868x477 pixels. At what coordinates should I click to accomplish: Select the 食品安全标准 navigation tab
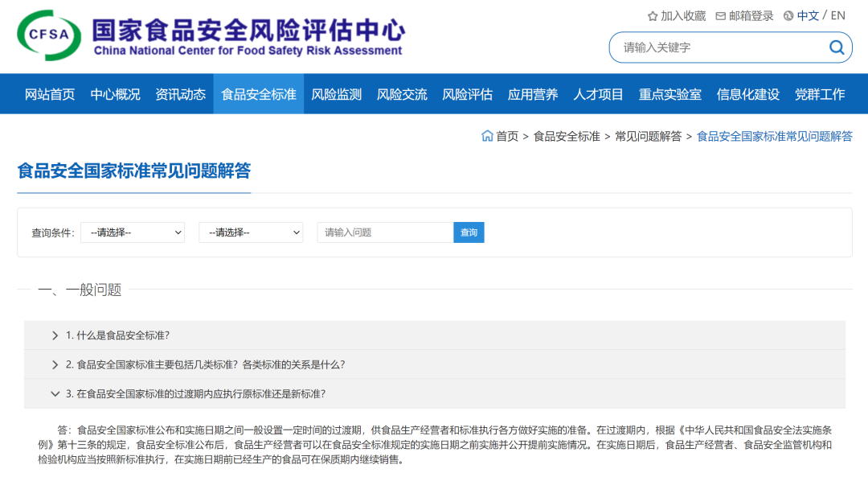click(258, 93)
